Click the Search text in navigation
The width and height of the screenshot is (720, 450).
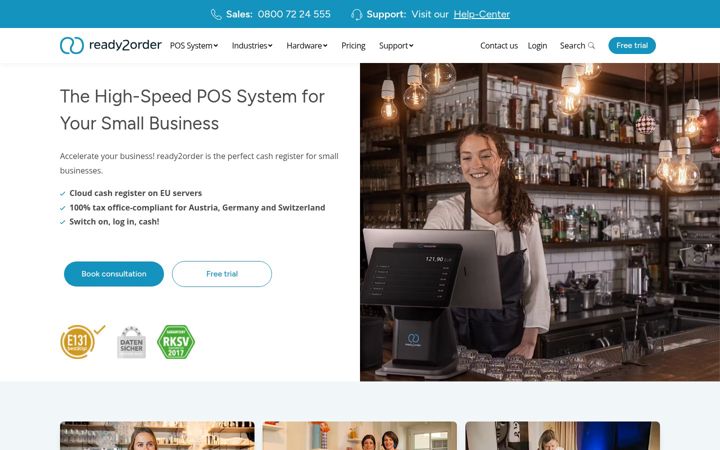[x=572, y=45]
